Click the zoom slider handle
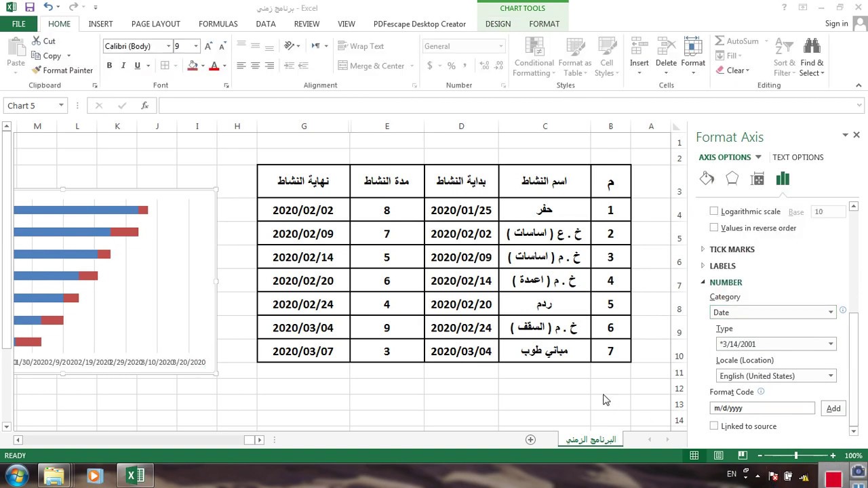The height and width of the screenshot is (488, 868). pyautogui.click(x=796, y=455)
